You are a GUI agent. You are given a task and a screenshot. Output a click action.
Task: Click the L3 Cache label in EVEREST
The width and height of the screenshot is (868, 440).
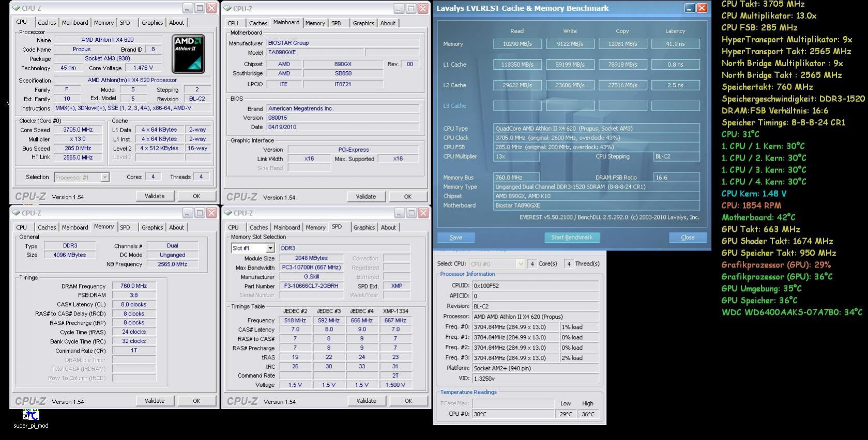454,106
